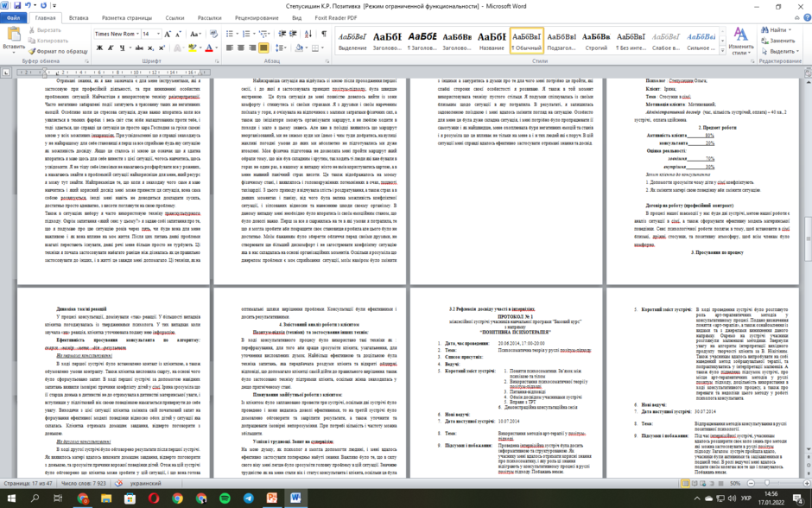Apply strikethrough formatting (abc icon)
Screen dimensions: 812x508
[x=139, y=48]
